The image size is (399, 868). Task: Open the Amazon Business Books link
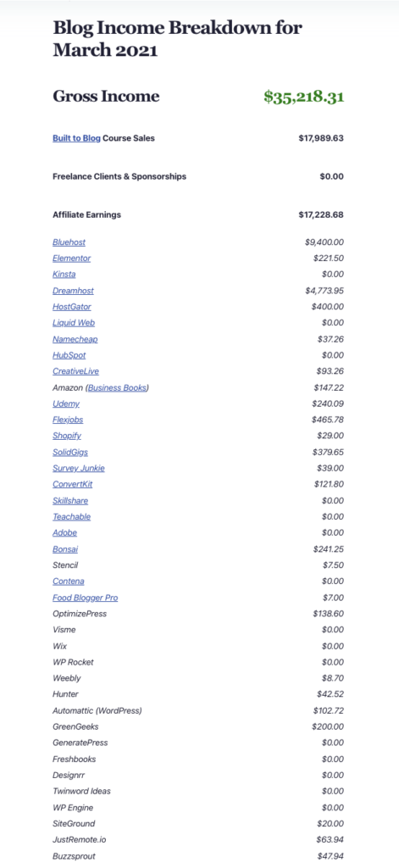[118, 387]
